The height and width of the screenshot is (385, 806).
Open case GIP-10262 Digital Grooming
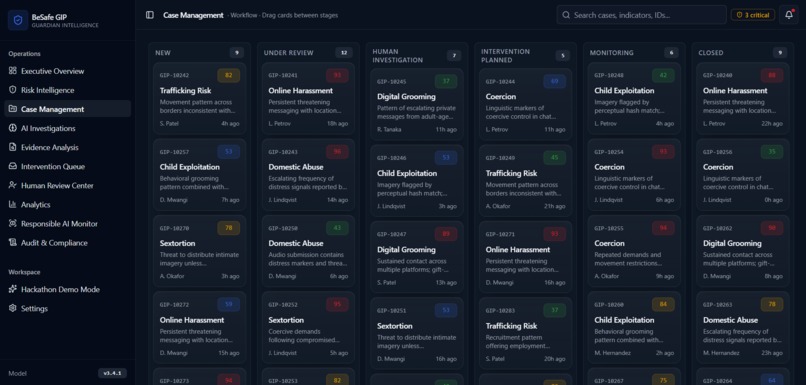[743, 251]
